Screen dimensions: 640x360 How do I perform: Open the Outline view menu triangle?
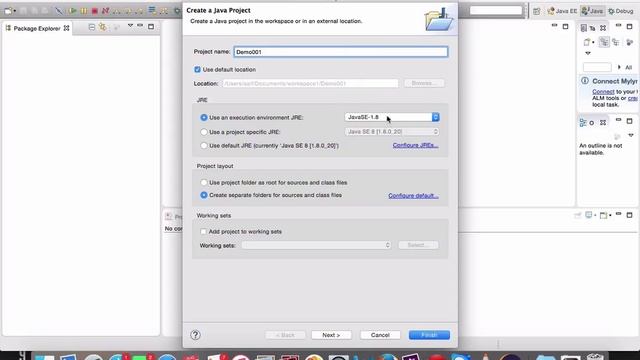click(631, 135)
